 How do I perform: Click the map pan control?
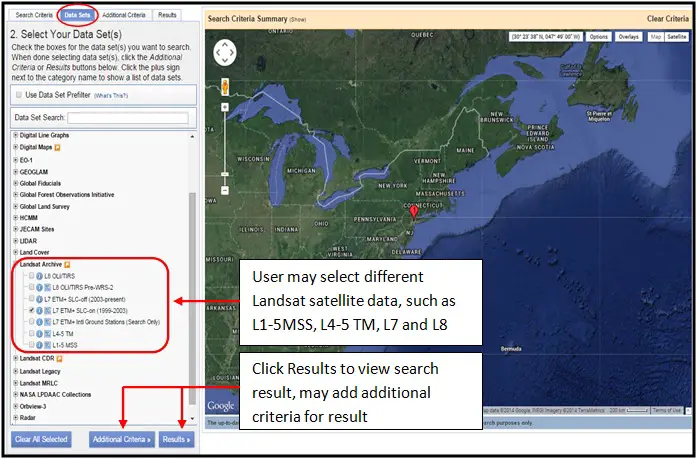tap(225, 52)
